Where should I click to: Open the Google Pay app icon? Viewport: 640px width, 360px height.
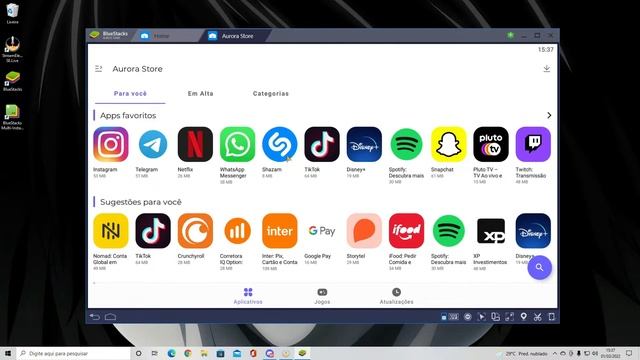(322, 231)
